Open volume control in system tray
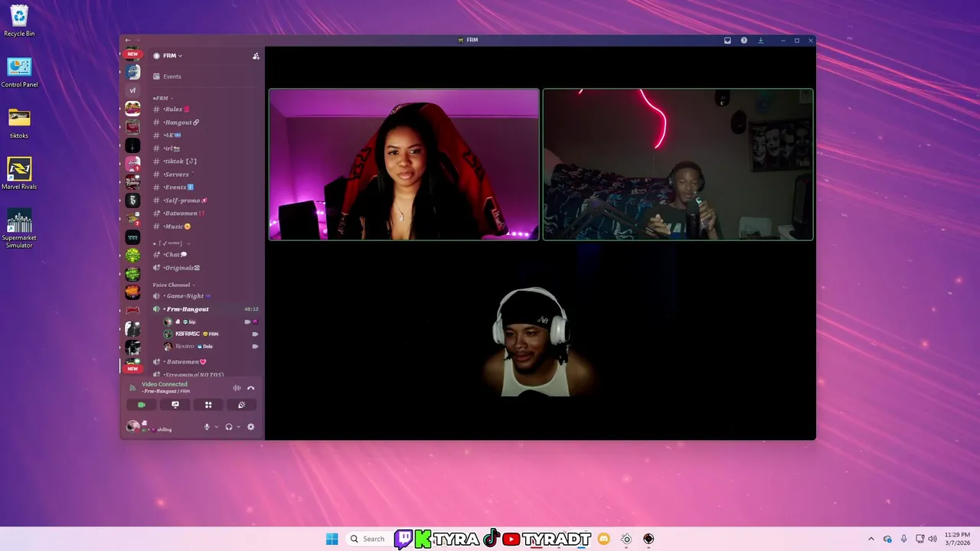The height and width of the screenshot is (551, 980). (933, 539)
